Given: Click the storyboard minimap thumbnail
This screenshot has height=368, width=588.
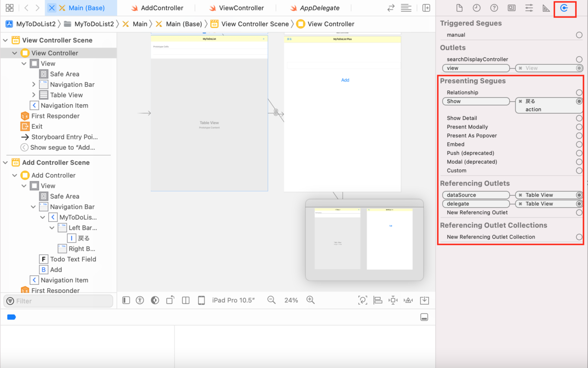Looking at the screenshot, I should pyautogui.click(x=364, y=239).
